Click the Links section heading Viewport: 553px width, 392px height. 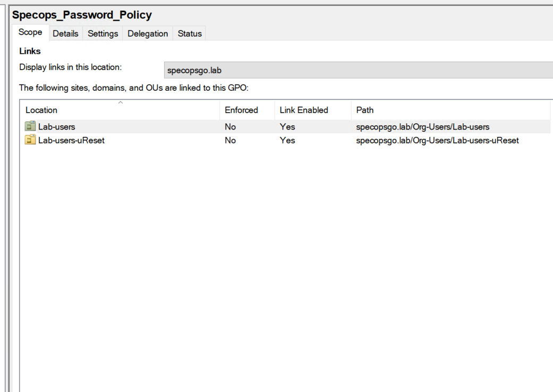point(30,51)
